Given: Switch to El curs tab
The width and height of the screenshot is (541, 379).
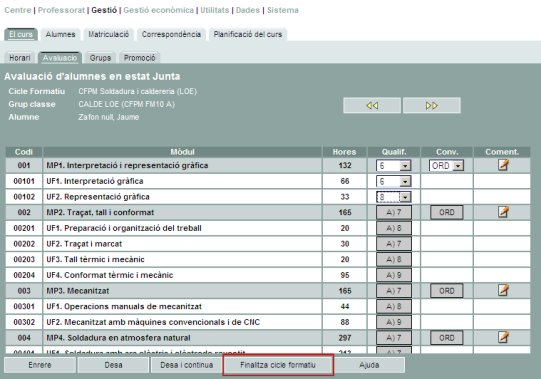Looking at the screenshot, I should [21, 34].
